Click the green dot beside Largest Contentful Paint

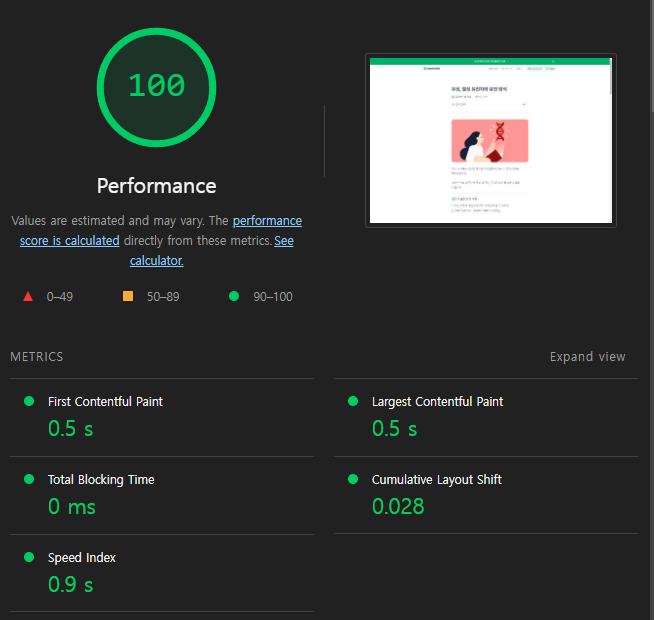point(353,401)
